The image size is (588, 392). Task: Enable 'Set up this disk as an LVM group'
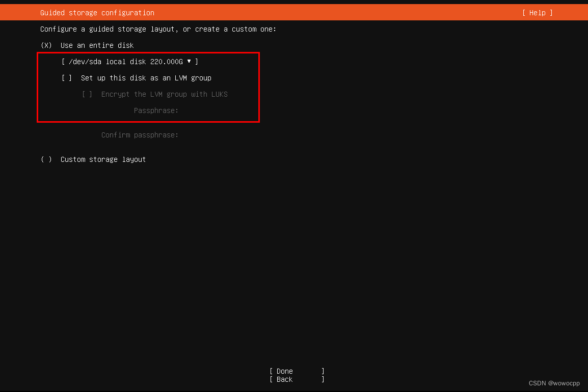67,78
